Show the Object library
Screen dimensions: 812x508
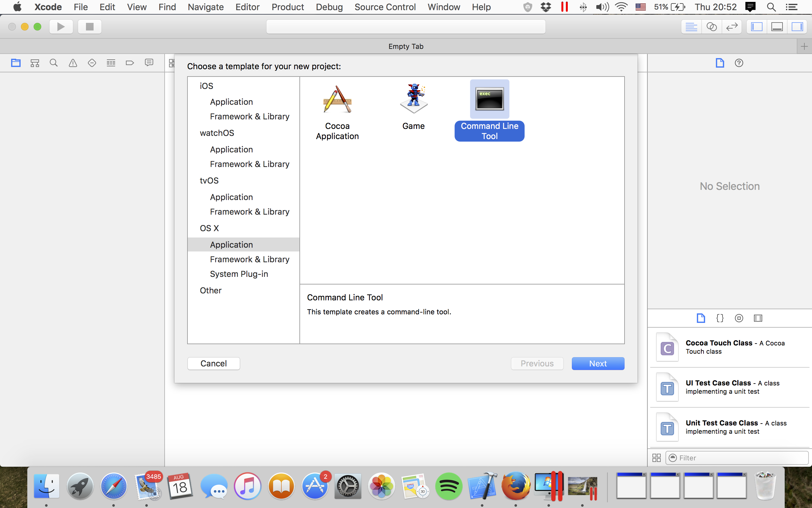pos(739,318)
